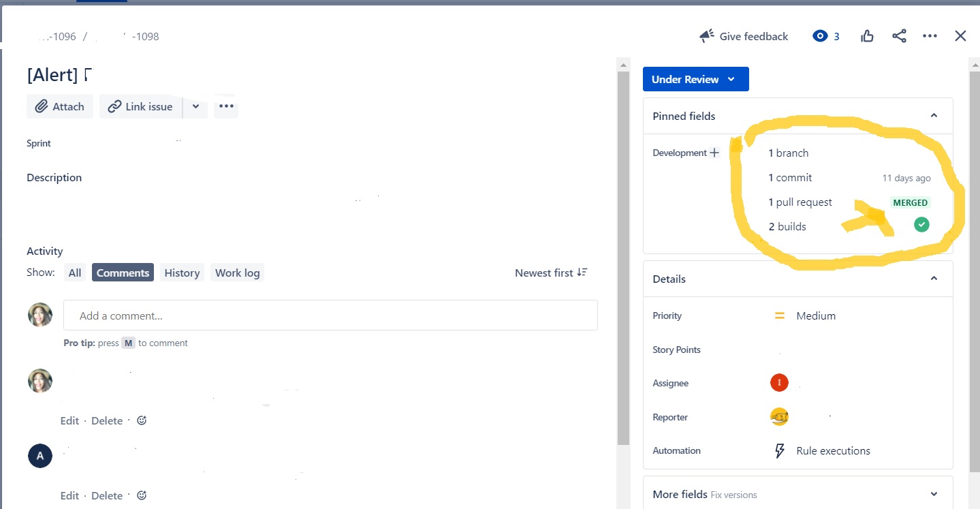Open the Under Review status dropdown
Image resolution: width=980 pixels, height=509 pixels.
pos(695,79)
